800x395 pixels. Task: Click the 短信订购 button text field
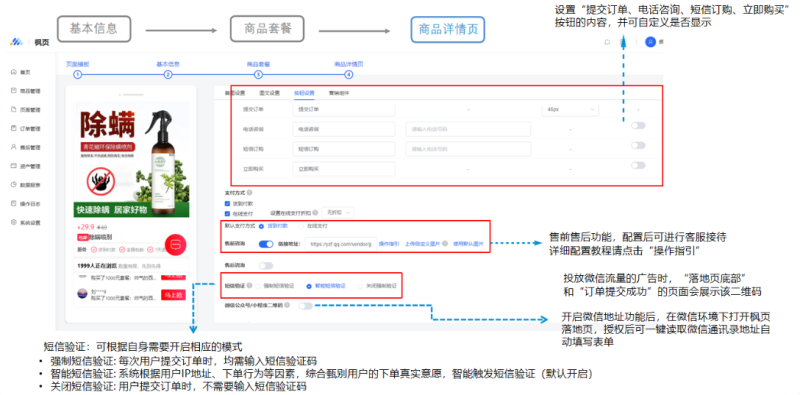pyautogui.click(x=344, y=149)
